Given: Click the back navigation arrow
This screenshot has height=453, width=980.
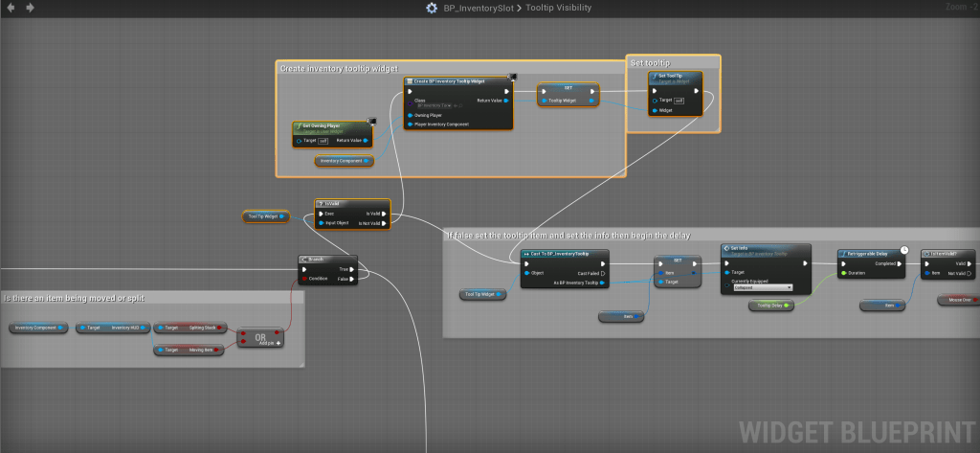Looking at the screenshot, I should tap(11, 8).
